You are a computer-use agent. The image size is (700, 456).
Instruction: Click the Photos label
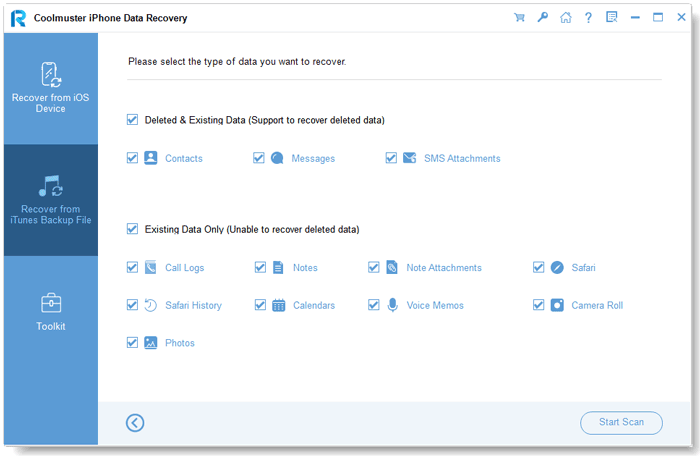(x=180, y=343)
